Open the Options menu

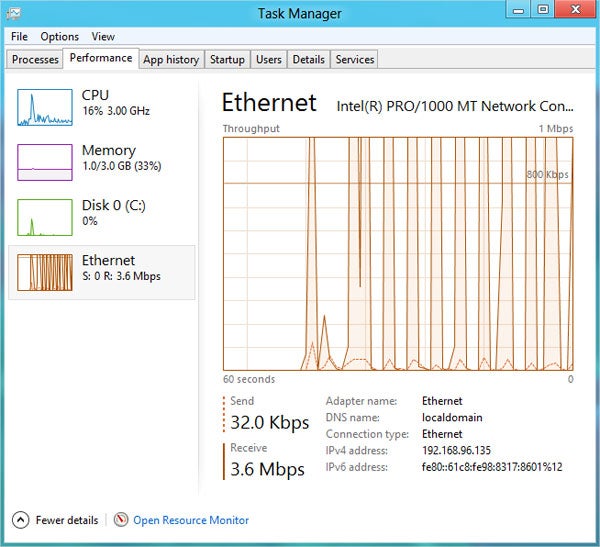(x=59, y=37)
